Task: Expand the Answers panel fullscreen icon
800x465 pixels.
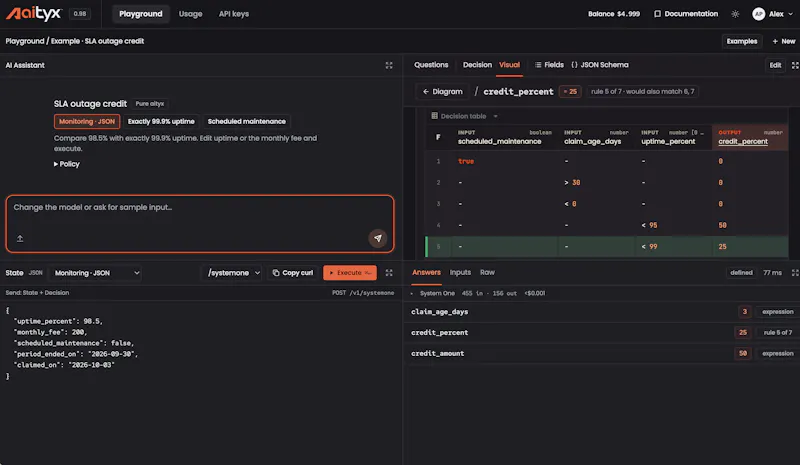Action: click(794, 273)
